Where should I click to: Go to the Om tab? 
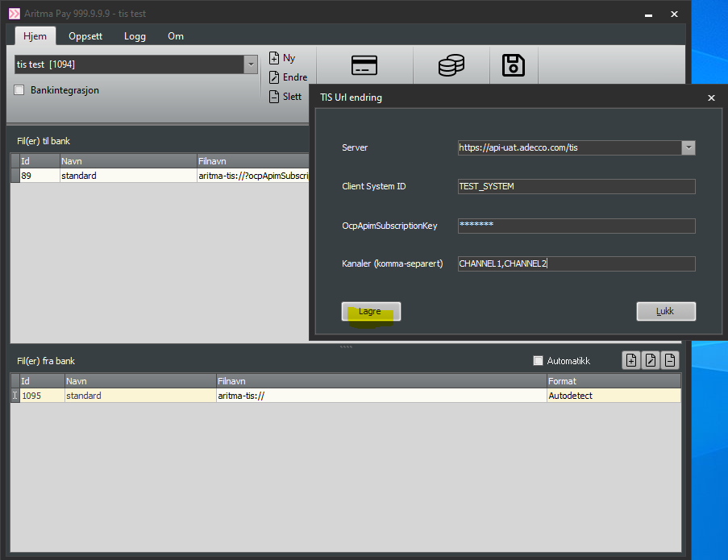(175, 36)
